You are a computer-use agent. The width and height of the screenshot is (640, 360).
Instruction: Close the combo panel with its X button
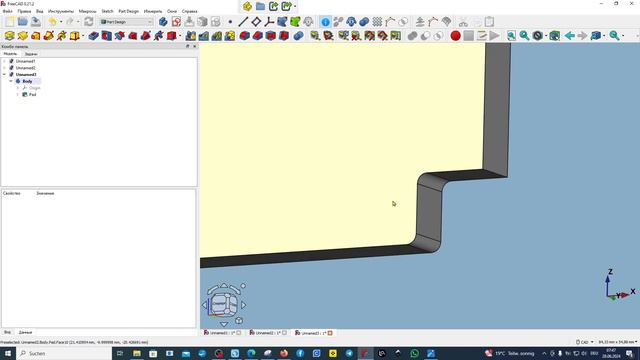coord(194,47)
